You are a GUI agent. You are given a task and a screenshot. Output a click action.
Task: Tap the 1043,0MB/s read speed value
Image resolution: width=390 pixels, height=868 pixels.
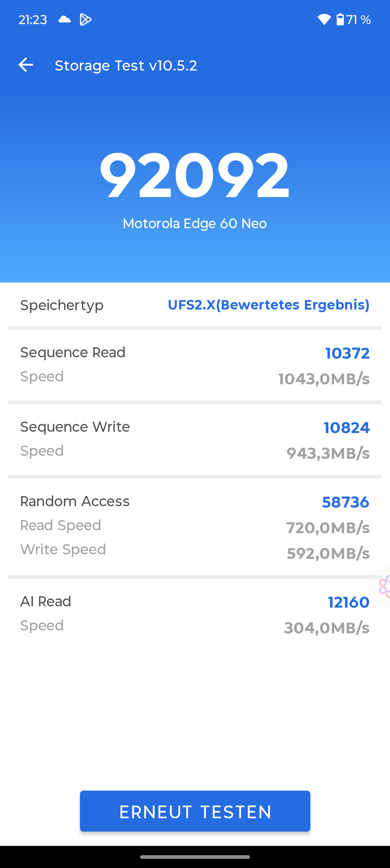pyautogui.click(x=324, y=379)
